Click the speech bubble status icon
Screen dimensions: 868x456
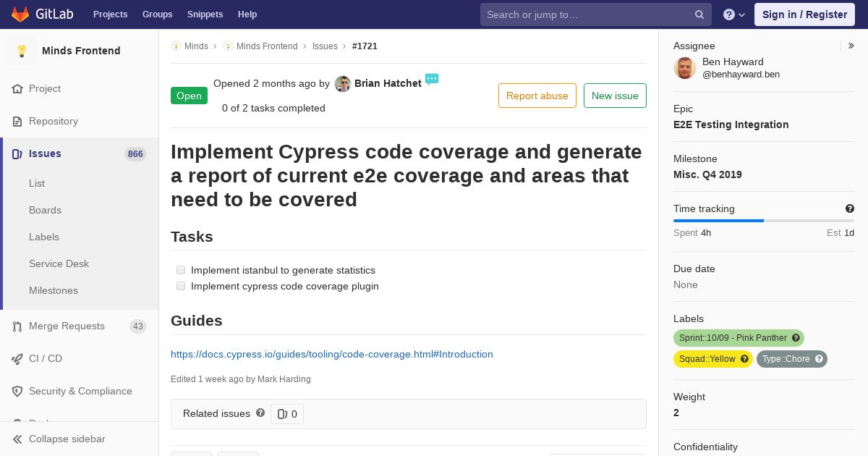432,79
